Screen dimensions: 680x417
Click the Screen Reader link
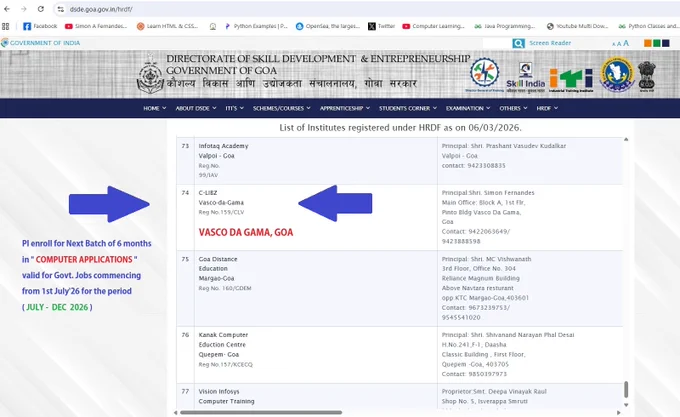550,43
